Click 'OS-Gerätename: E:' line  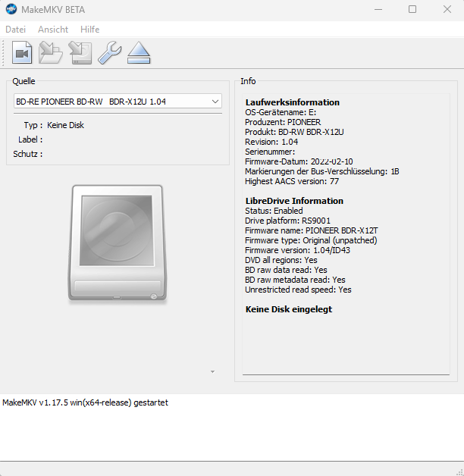tap(281, 112)
